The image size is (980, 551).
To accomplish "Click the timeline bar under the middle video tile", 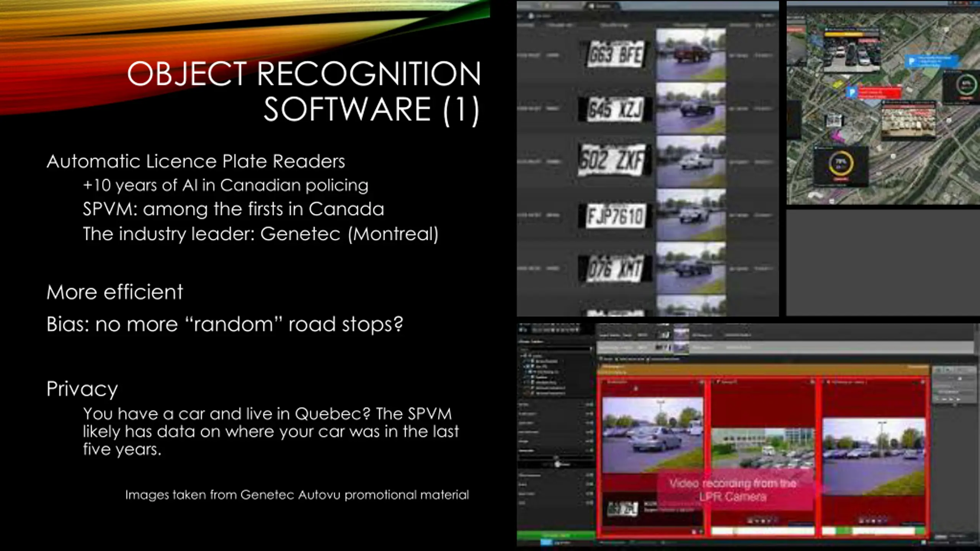I will pos(762,531).
